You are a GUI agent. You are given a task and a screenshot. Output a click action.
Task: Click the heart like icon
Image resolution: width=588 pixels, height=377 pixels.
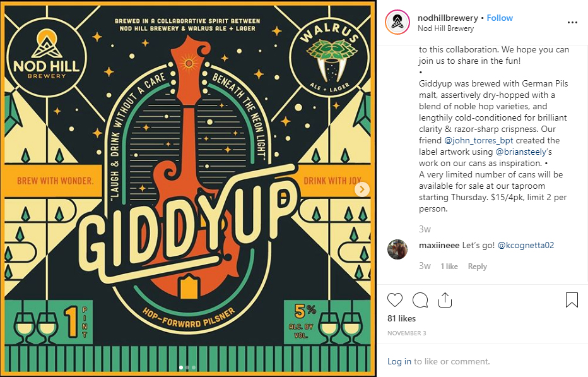tap(394, 300)
